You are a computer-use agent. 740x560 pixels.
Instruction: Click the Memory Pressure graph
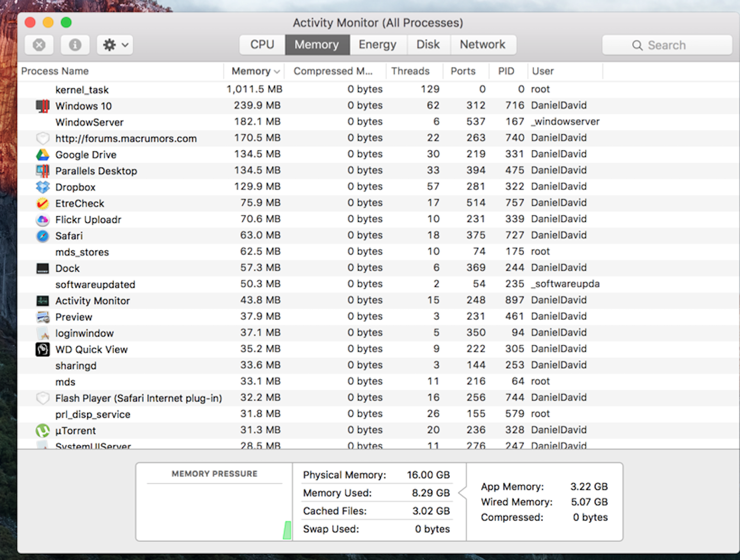click(214, 512)
